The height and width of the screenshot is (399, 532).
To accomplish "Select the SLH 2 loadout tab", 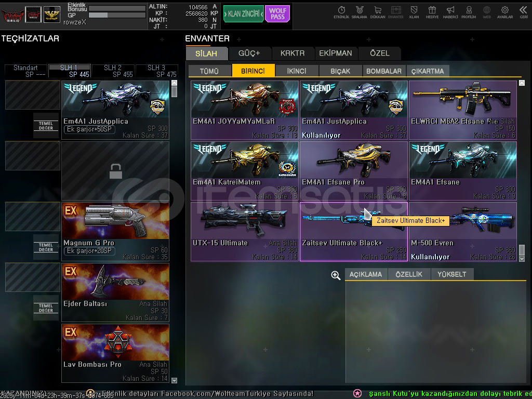I will point(113,71).
